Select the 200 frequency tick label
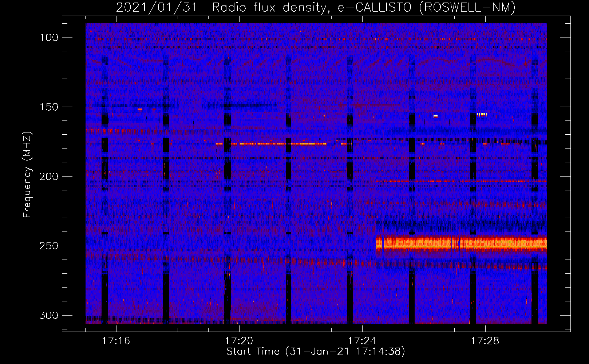This screenshot has width=589, height=364. (x=49, y=177)
